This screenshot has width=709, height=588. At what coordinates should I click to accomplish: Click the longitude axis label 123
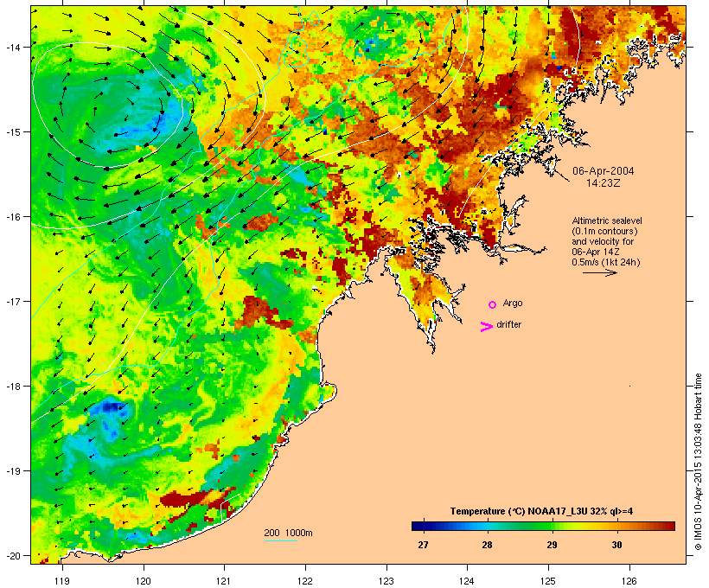(386, 581)
